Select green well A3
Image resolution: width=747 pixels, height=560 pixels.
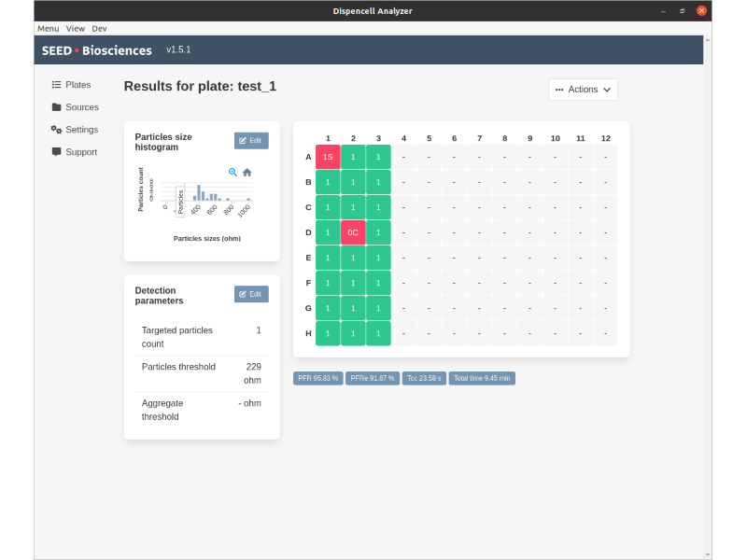pos(378,157)
